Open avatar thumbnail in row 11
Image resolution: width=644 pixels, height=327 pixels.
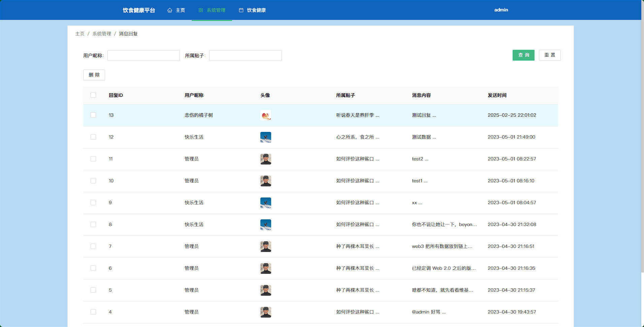pos(266,159)
